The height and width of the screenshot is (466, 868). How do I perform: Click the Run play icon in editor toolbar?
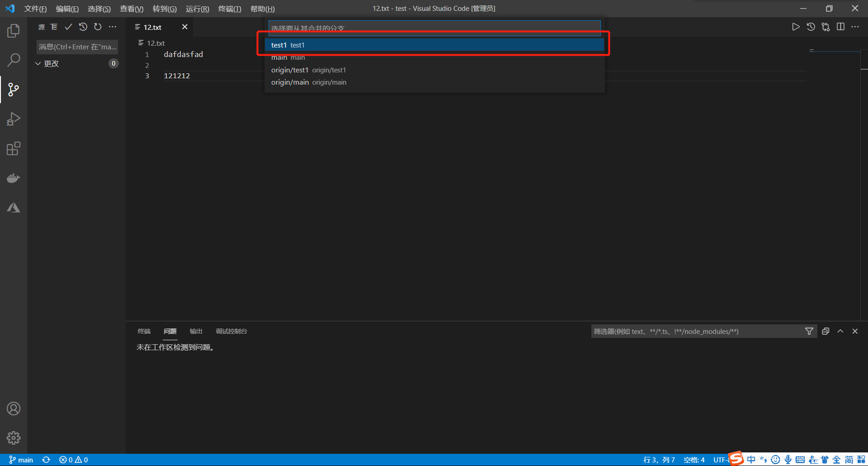click(x=796, y=27)
